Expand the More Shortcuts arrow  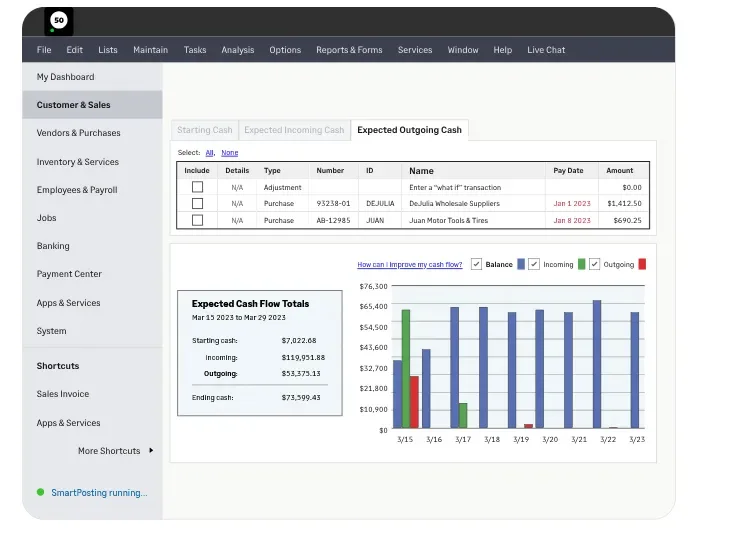coord(151,450)
